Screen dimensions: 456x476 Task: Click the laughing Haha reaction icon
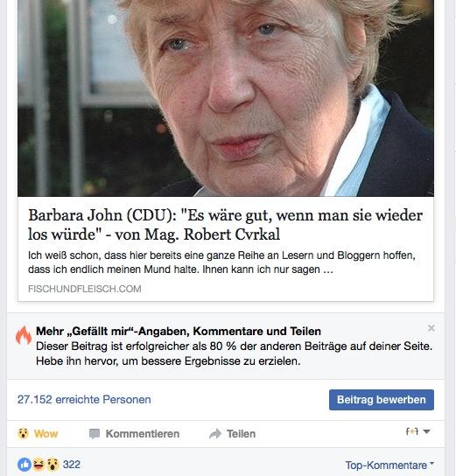click(39, 465)
